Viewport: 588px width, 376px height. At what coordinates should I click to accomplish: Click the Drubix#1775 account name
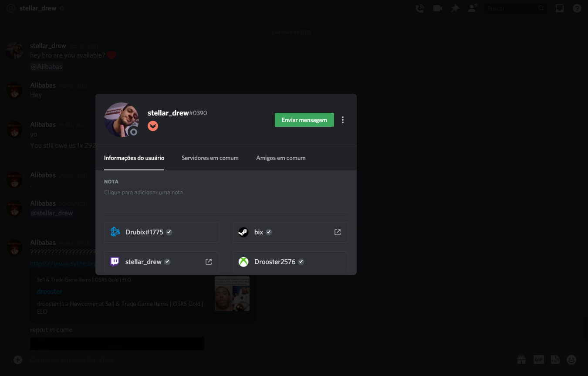pyautogui.click(x=144, y=232)
